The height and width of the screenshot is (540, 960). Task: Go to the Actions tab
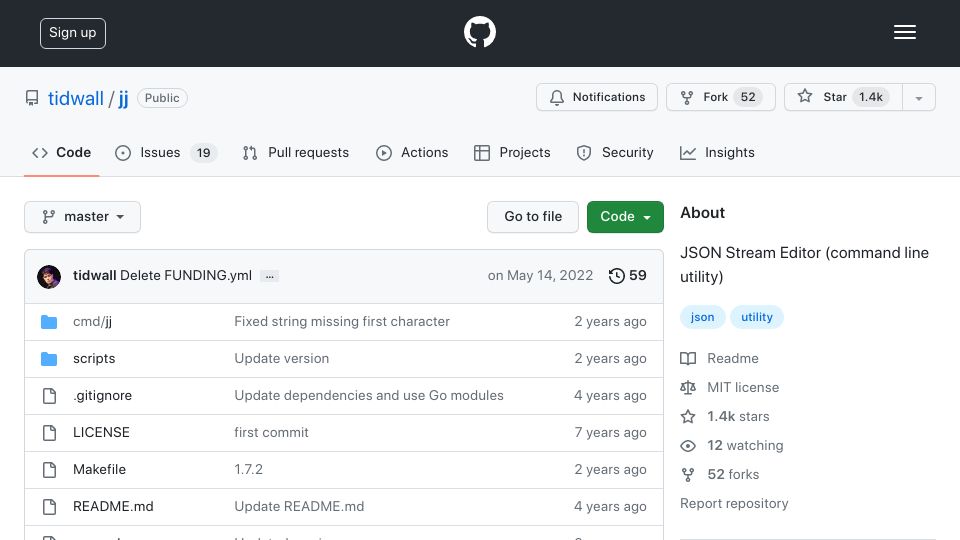pos(412,152)
